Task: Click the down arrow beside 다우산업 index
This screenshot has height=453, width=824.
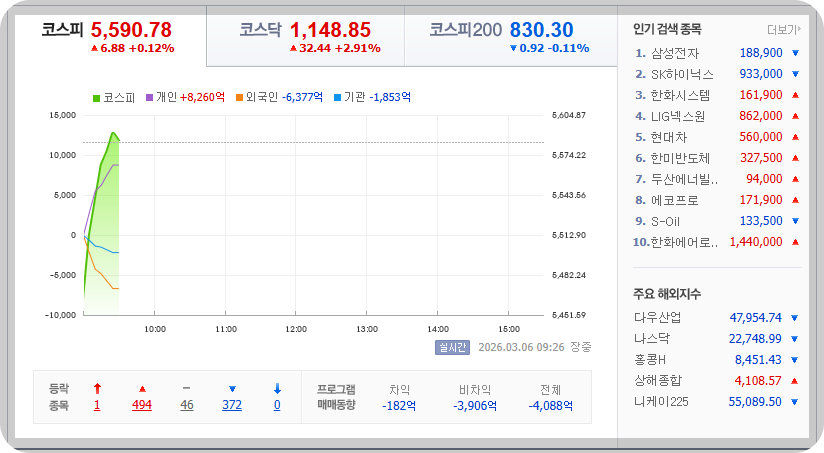Action: pyautogui.click(x=795, y=318)
